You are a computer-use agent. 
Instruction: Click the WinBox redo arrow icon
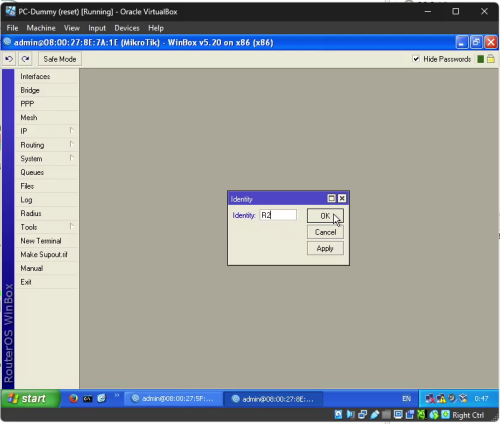[25, 59]
